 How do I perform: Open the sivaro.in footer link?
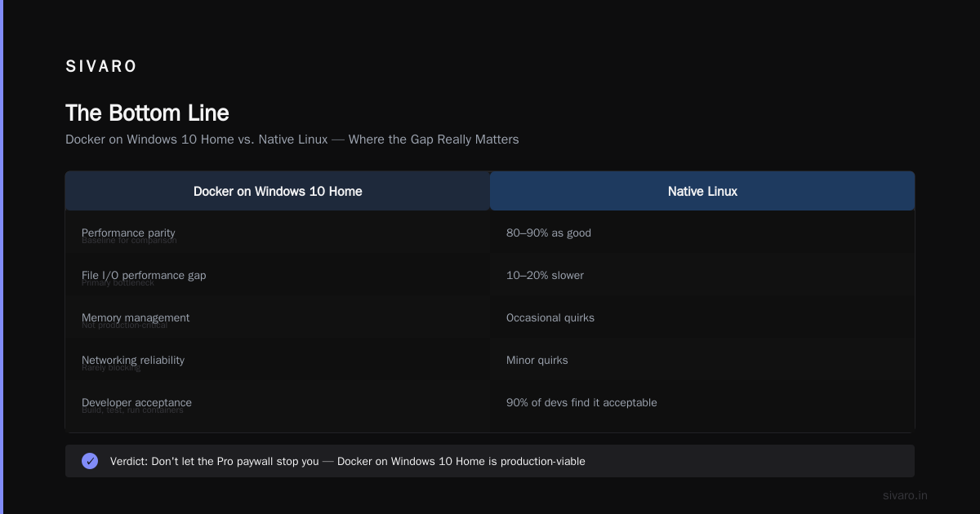(x=905, y=495)
